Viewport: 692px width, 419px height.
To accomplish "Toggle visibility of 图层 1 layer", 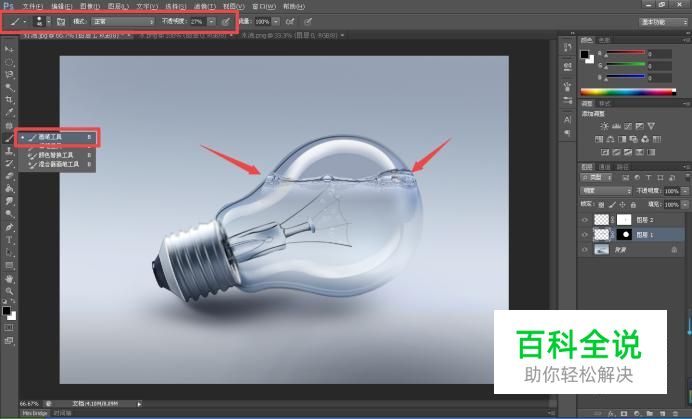I will click(x=585, y=235).
